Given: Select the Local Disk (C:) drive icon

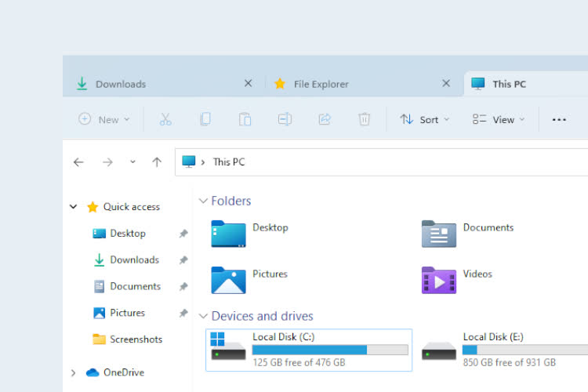Looking at the screenshot, I should click(228, 347).
